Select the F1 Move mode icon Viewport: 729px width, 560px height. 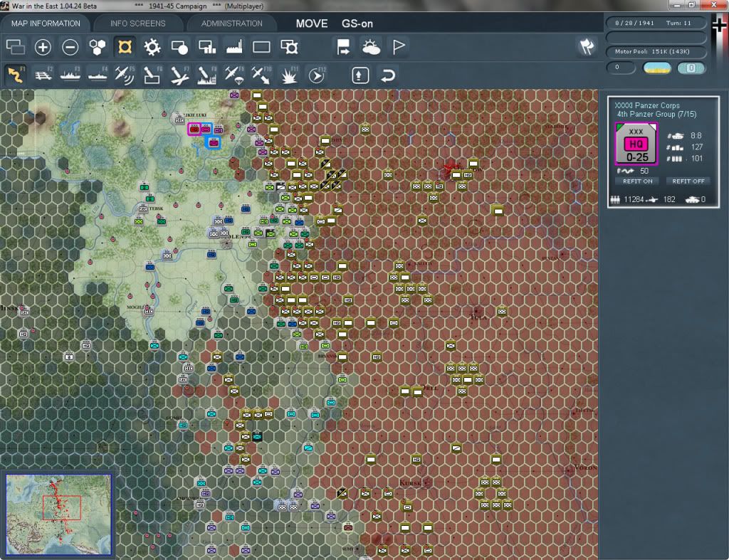[x=16, y=75]
